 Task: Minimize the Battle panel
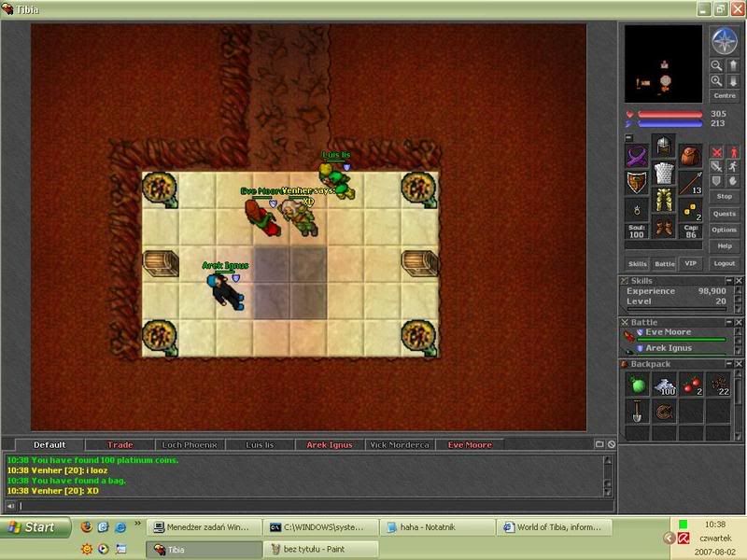[729, 322]
